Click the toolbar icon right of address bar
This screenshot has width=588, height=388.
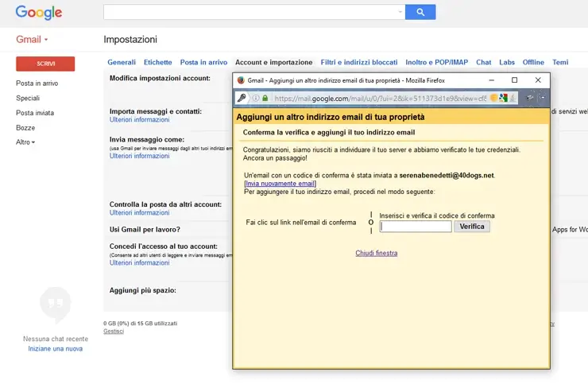(x=530, y=98)
